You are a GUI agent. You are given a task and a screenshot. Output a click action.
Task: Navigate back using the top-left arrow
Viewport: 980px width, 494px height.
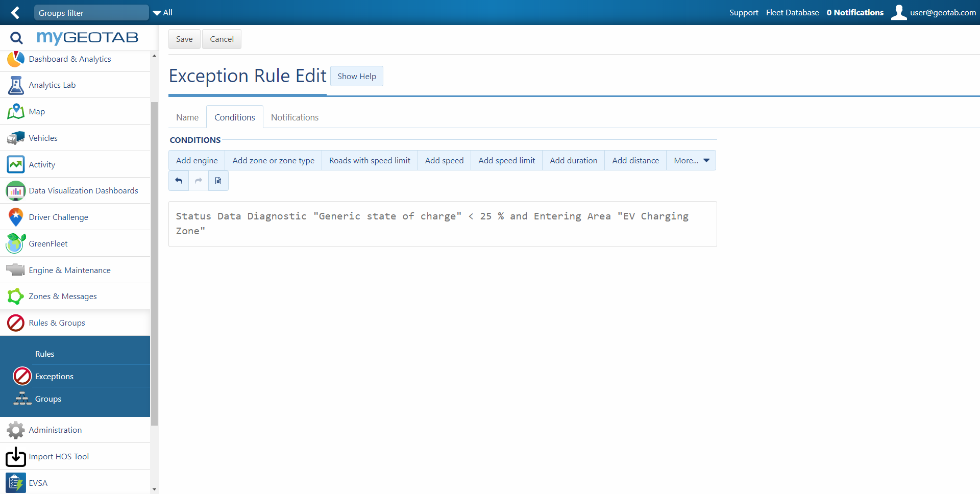point(15,12)
